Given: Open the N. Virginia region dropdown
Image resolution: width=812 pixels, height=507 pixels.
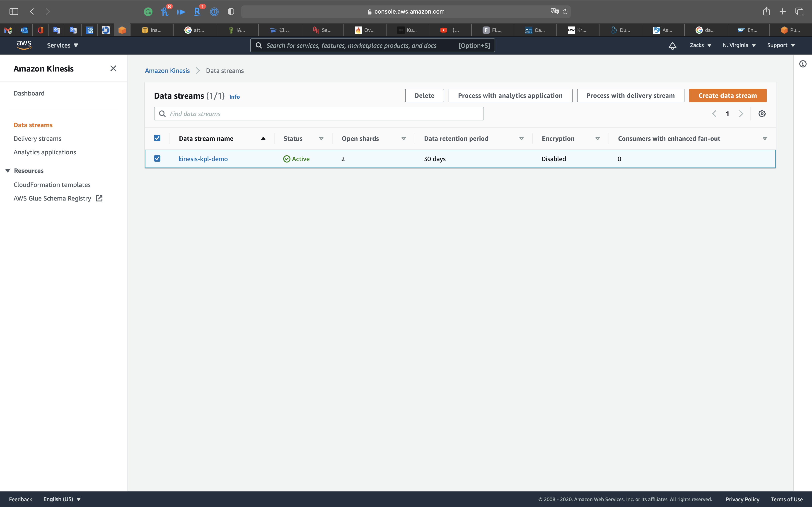Looking at the screenshot, I should coord(739,45).
